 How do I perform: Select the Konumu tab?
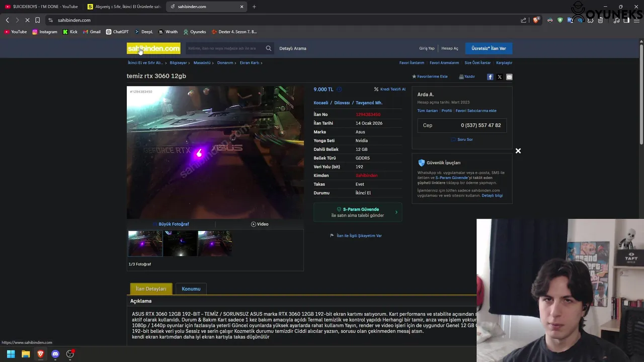coord(191,289)
